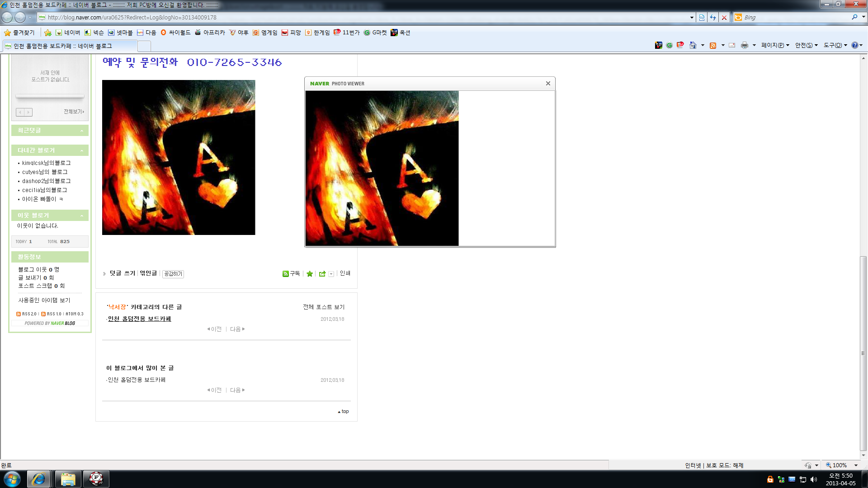
Task: Open the 즐겨찾기 favorites button
Action: coord(19,33)
